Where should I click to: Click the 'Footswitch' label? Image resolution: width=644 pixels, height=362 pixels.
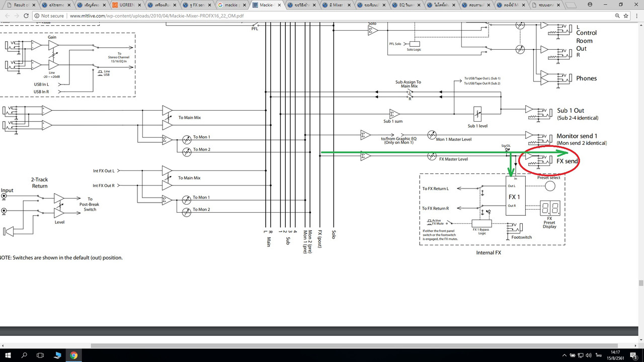point(522,236)
